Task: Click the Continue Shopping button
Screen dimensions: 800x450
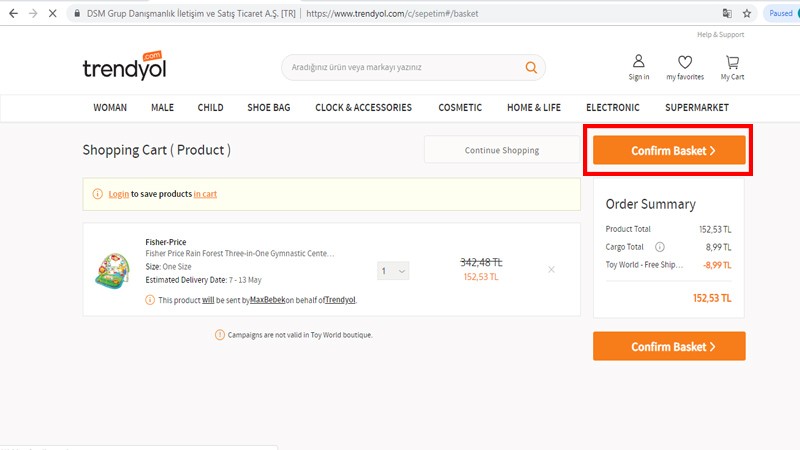Action: click(501, 150)
